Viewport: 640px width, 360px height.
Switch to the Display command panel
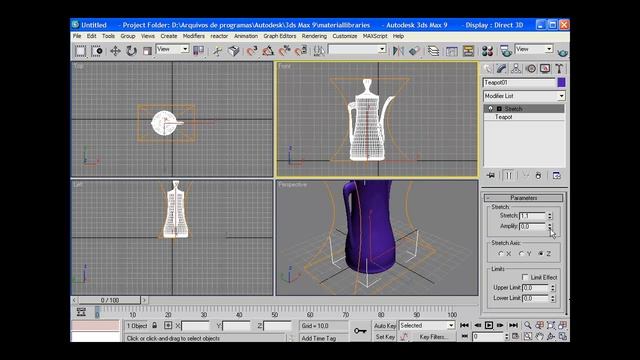point(545,69)
